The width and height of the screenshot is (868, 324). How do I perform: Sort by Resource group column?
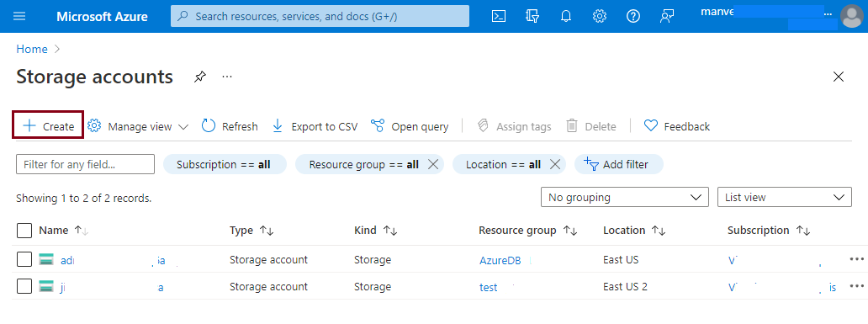tap(528, 231)
